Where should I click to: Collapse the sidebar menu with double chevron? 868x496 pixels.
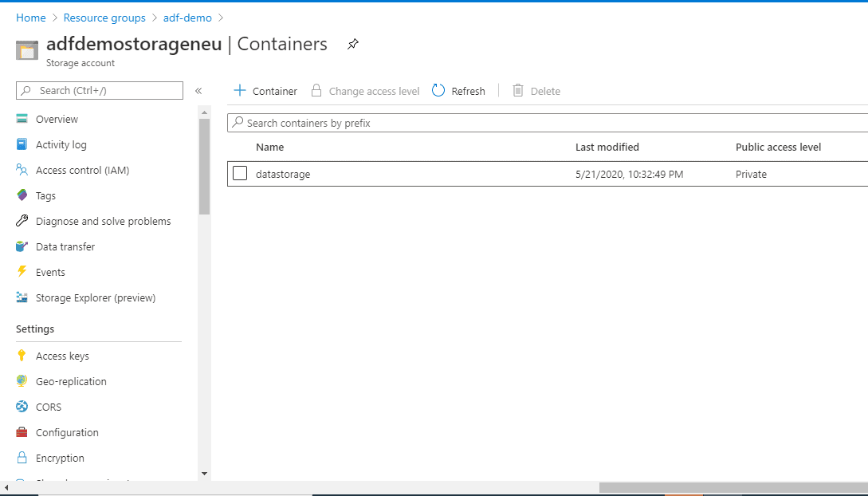(198, 91)
